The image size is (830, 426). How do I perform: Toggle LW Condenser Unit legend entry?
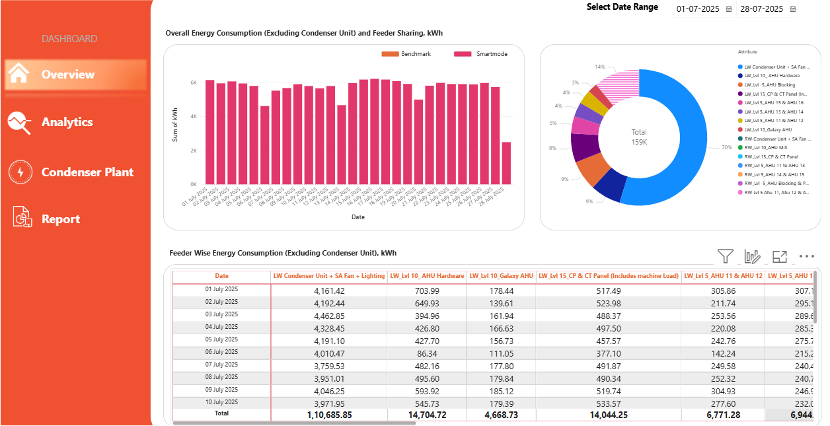click(x=780, y=67)
